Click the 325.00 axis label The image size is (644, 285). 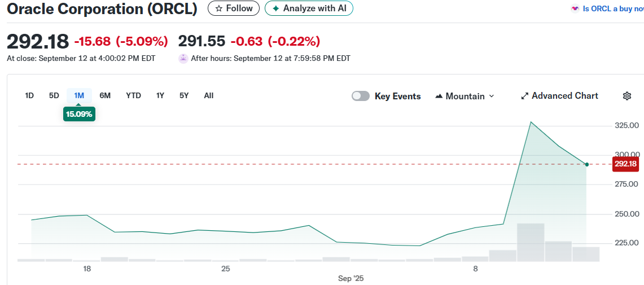pyautogui.click(x=627, y=125)
